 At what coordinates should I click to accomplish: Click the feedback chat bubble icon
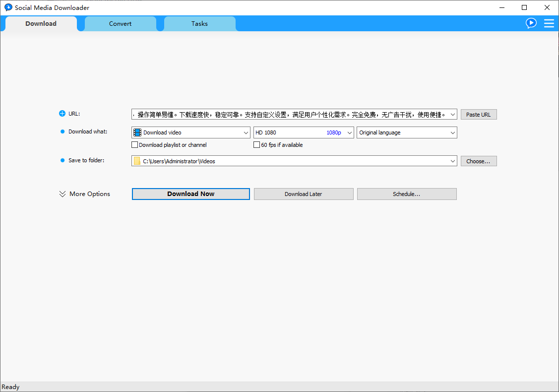(x=531, y=23)
